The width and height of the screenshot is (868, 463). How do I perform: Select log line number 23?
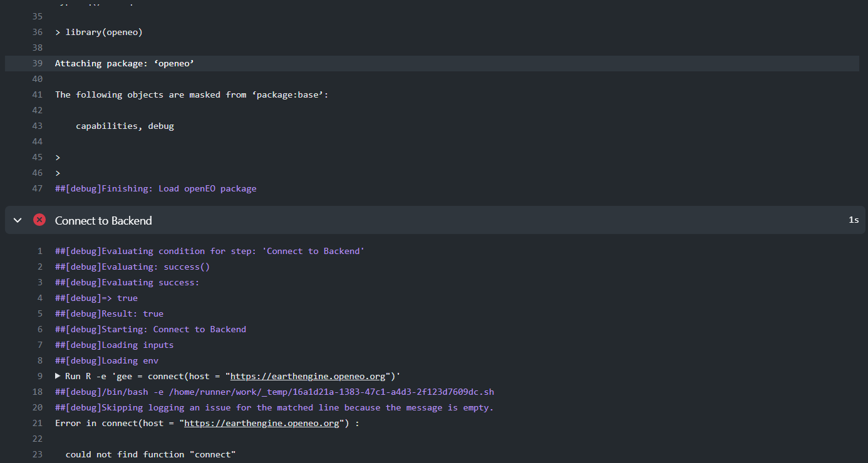(37, 454)
